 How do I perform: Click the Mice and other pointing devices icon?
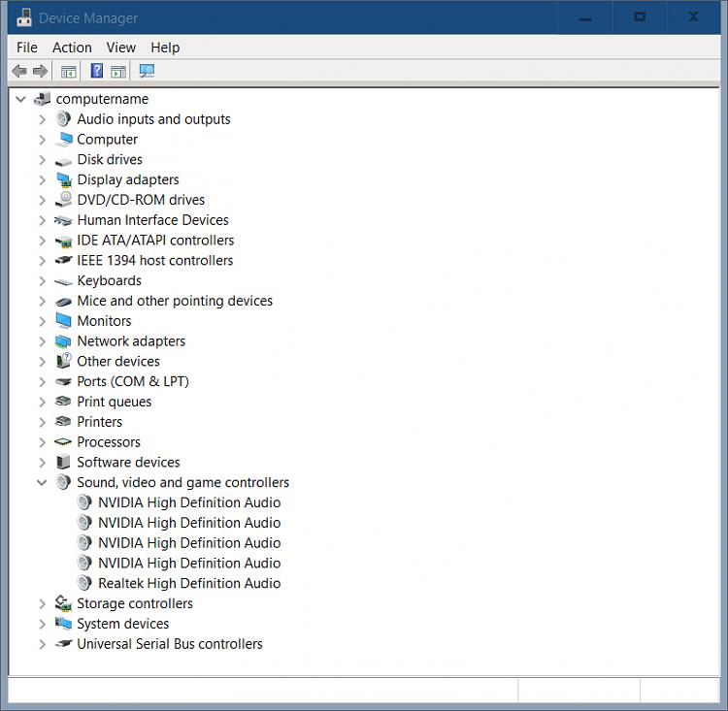click(x=63, y=302)
